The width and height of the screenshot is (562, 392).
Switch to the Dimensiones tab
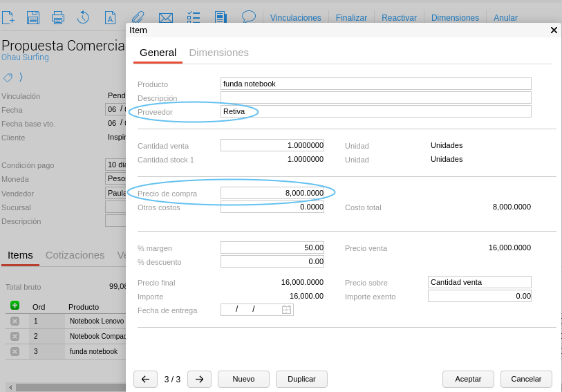[218, 53]
